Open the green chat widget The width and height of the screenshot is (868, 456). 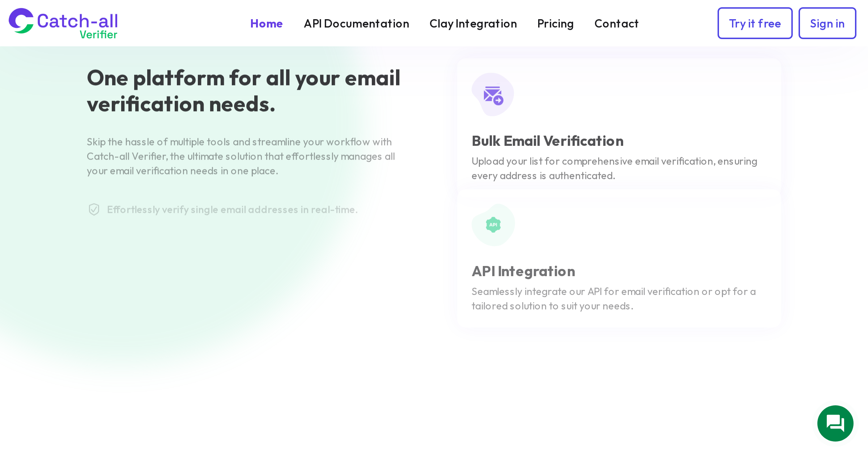(835, 423)
